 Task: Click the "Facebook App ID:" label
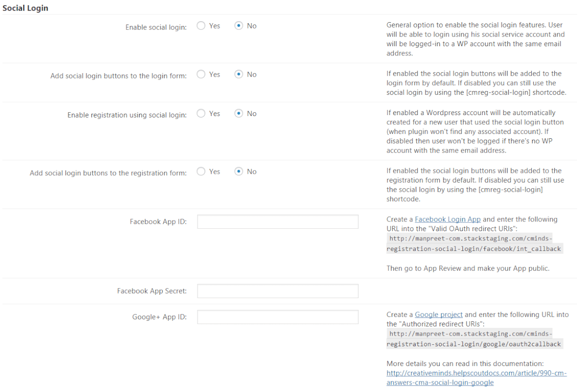pyautogui.click(x=158, y=222)
